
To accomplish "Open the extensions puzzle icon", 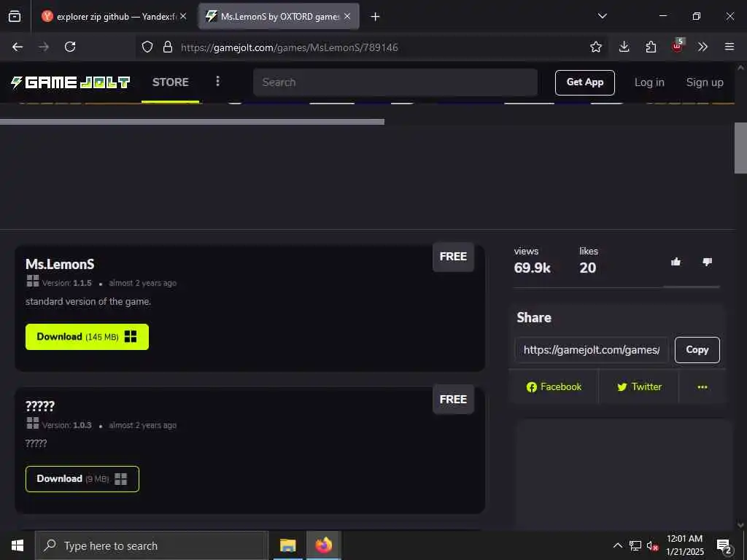I will pyautogui.click(x=651, y=47).
